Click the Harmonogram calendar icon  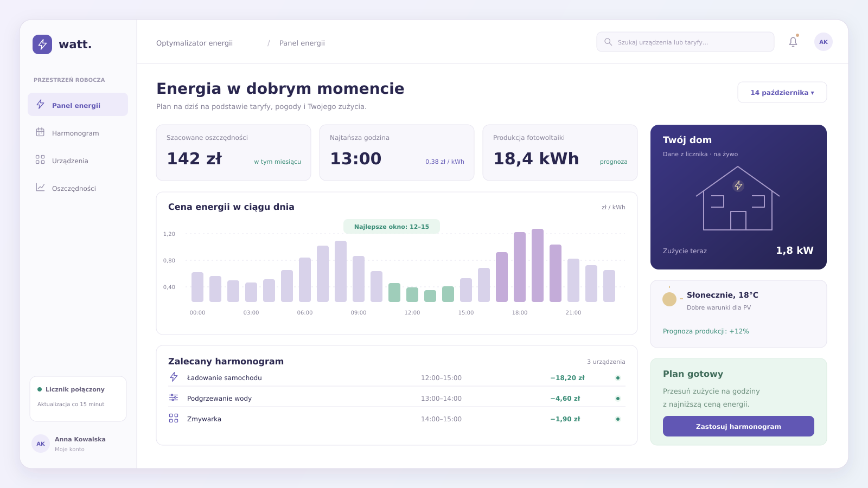(40, 132)
